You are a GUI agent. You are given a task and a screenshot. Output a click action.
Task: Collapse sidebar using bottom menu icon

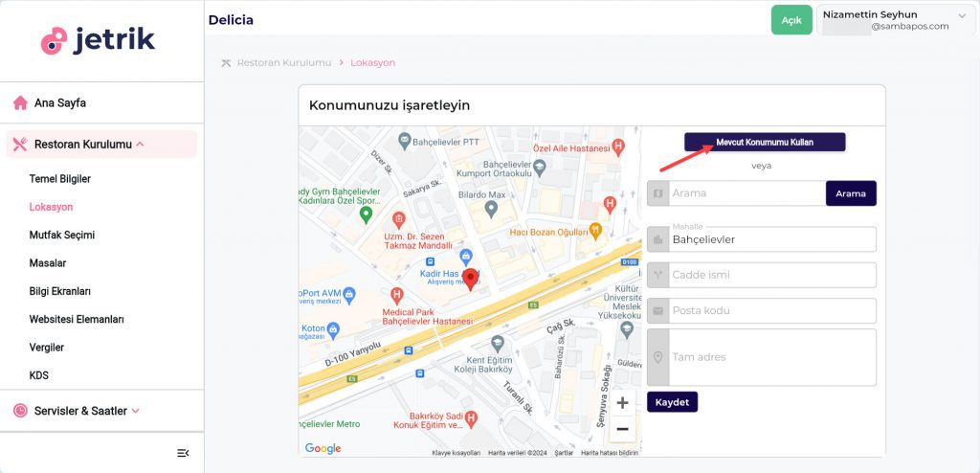[183, 453]
